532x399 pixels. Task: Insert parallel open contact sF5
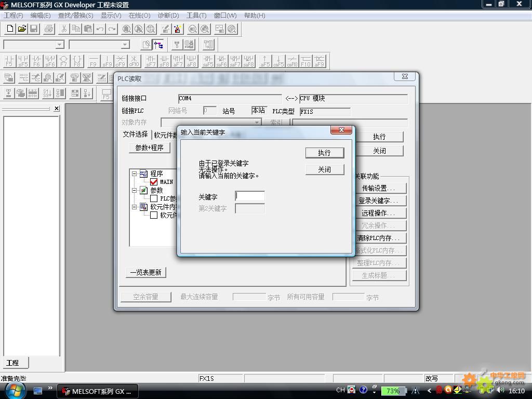click(x=23, y=61)
